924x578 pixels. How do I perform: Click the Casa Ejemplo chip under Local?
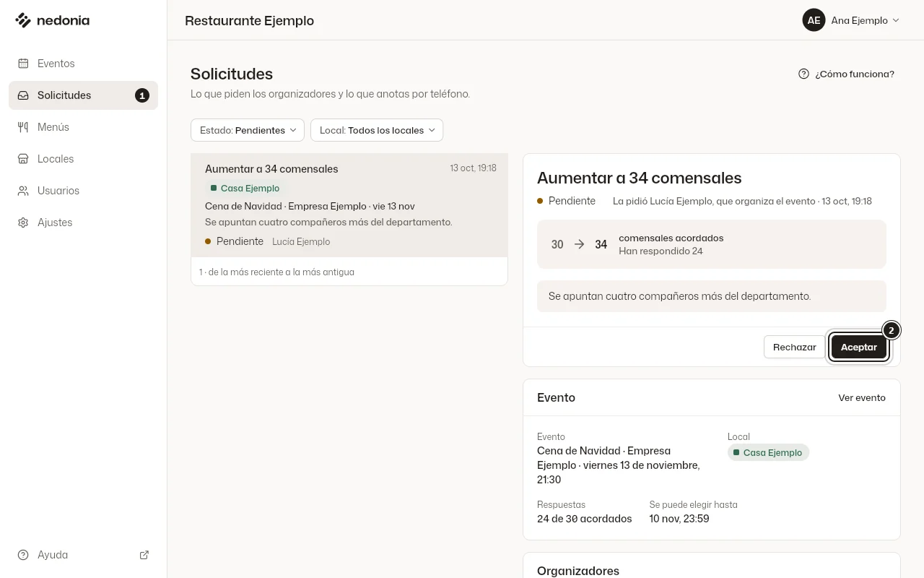coord(768,452)
